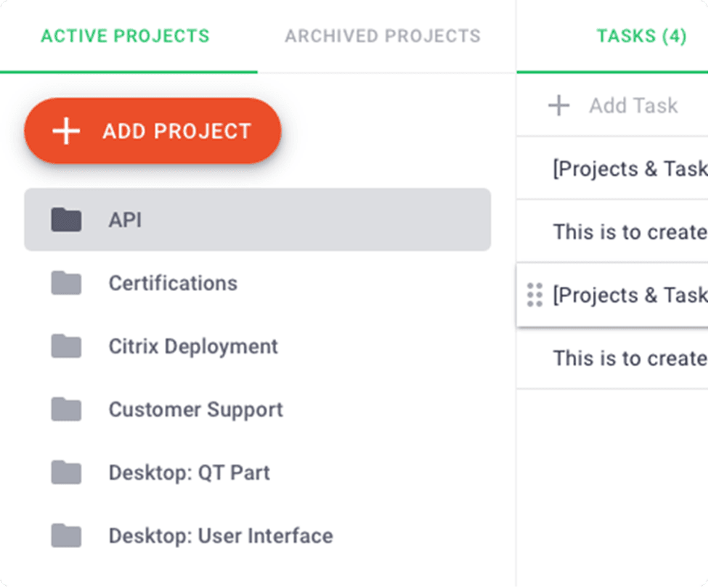The height and width of the screenshot is (588, 711).
Task: Click the plus icon next to Add Task
Action: click(558, 105)
